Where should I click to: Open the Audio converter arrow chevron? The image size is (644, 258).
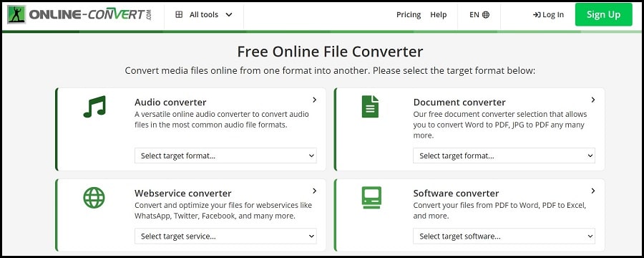click(314, 100)
